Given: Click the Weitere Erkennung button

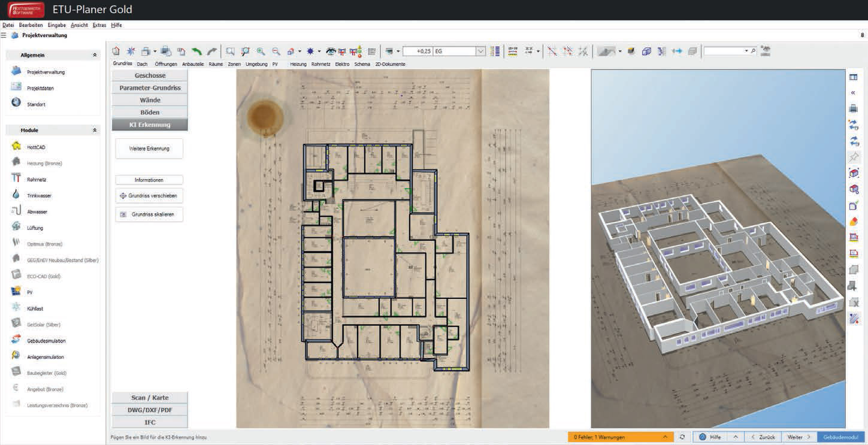Looking at the screenshot, I should click(149, 149).
